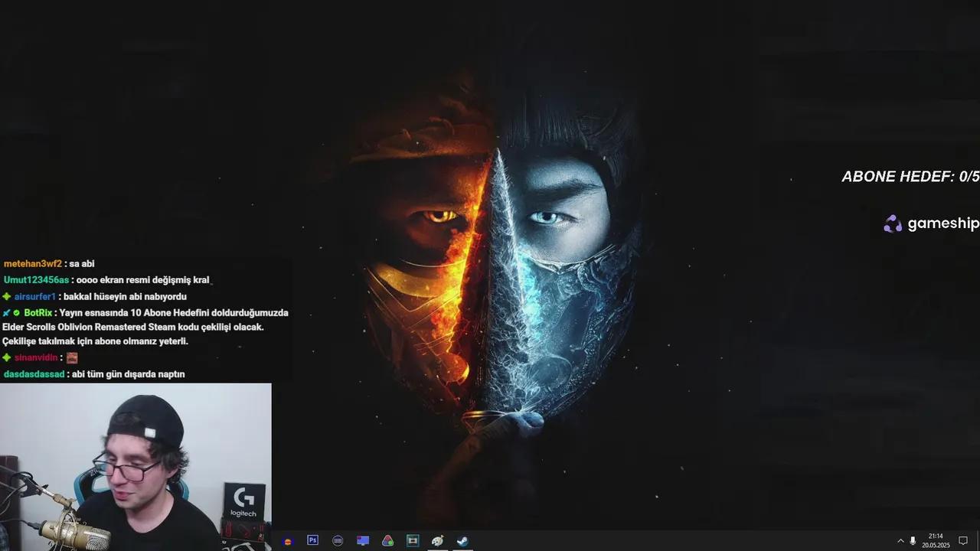Open Photoshop from the taskbar
The height and width of the screenshot is (551, 980).
click(x=312, y=540)
